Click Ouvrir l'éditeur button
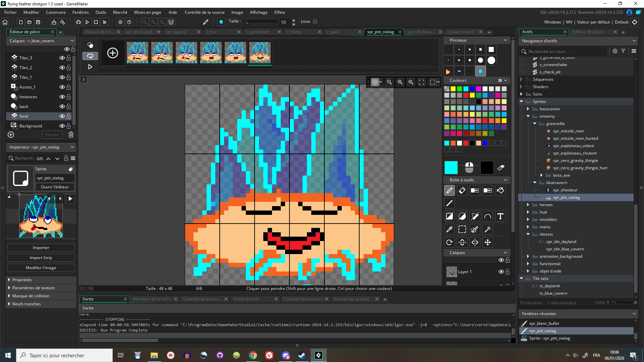644x362 pixels. 55,187
